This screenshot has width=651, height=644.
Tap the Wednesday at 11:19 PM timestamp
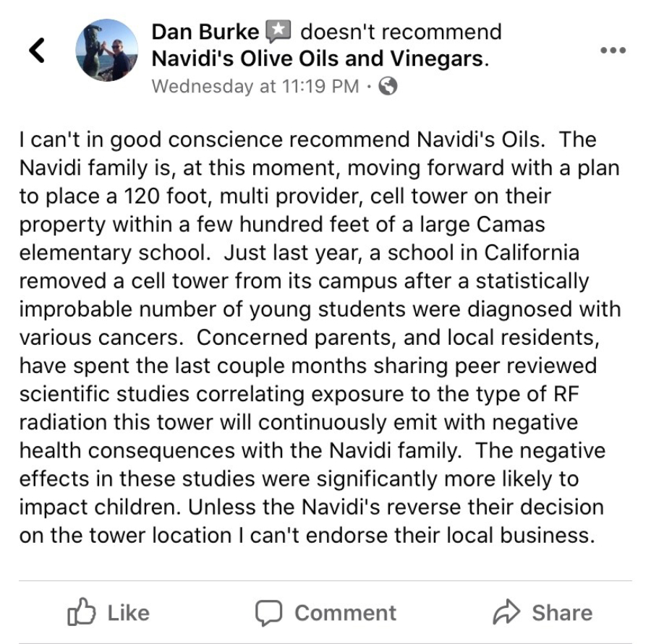point(255,87)
